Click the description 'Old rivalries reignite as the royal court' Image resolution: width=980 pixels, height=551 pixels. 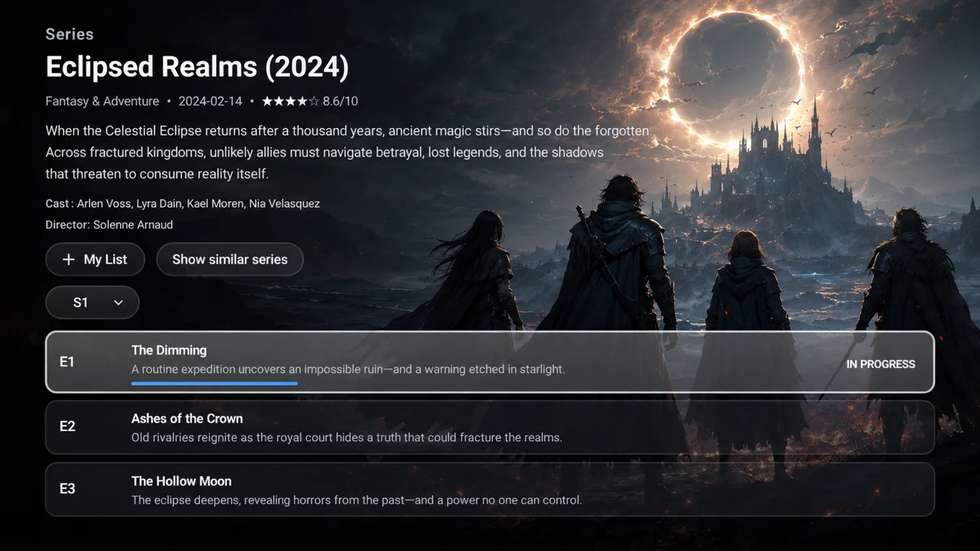pos(347,437)
